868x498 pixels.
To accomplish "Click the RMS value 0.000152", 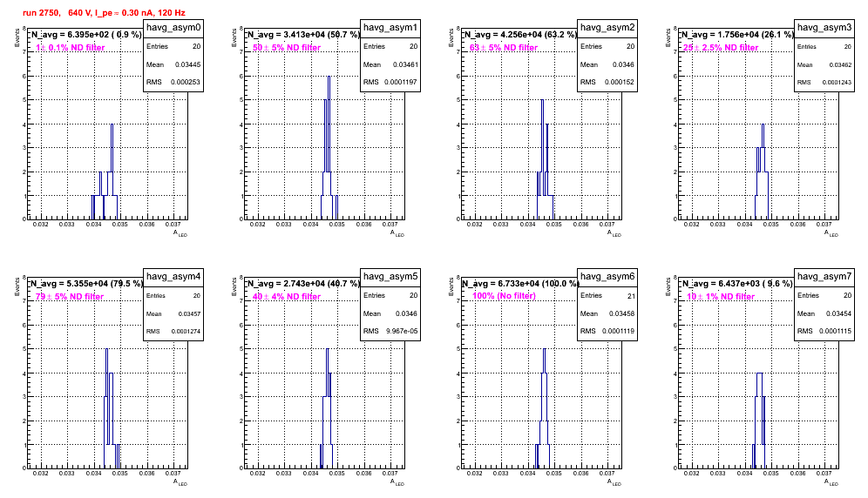I will pyautogui.click(x=620, y=83).
